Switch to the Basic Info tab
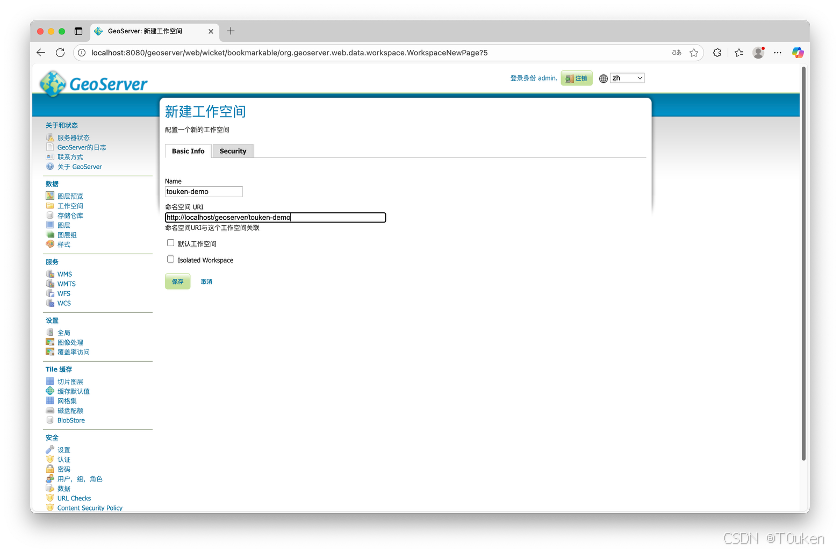 click(x=188, y=151)
